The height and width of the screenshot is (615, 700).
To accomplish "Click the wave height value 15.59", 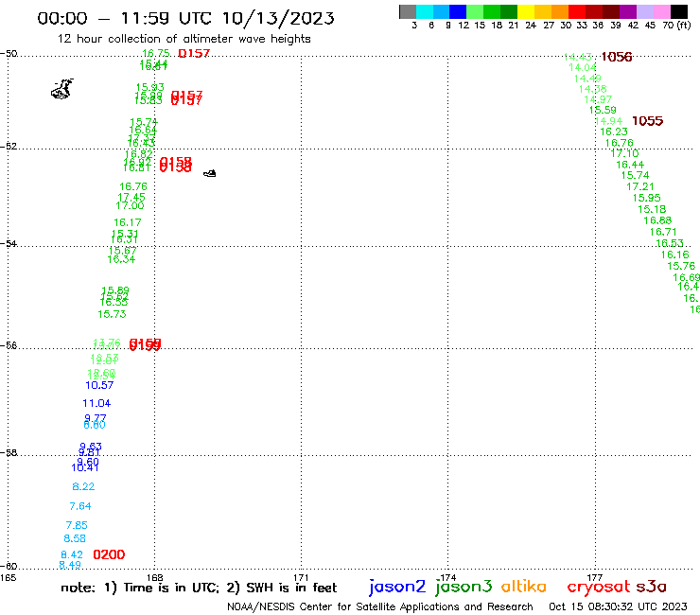I will click(603, 110).
